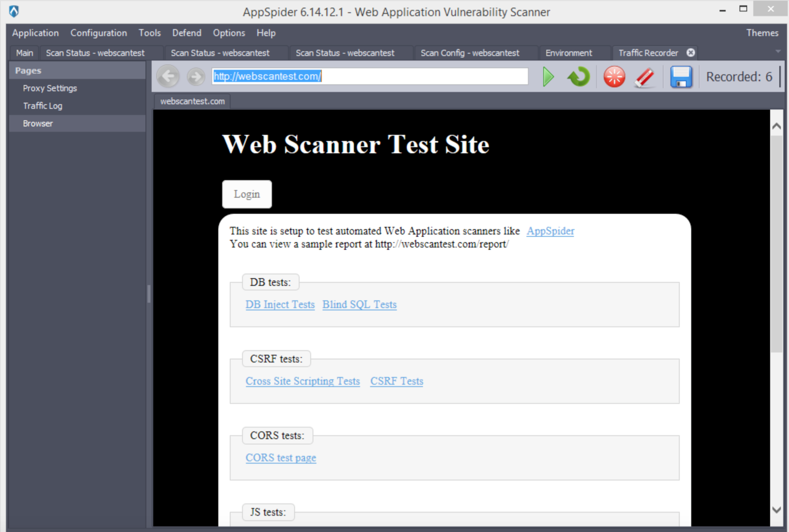Open the Help menu
The image size is (789, 532).
pyautogui.click(x=266, y=33)
